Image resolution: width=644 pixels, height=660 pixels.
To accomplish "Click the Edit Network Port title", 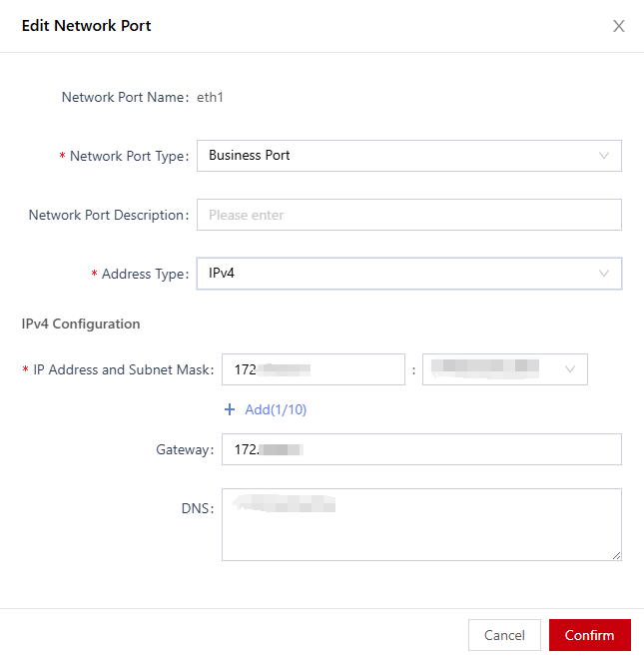I will point(86,26).
